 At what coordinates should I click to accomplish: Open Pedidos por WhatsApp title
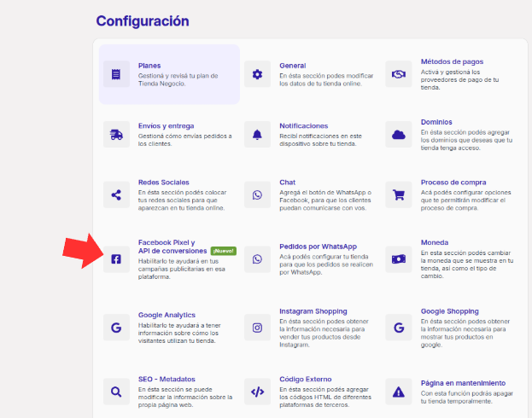[318, 247]
